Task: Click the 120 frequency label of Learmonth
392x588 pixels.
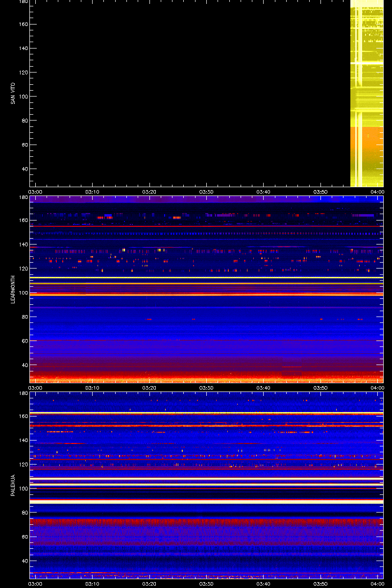Action: (x=23, y=269)
